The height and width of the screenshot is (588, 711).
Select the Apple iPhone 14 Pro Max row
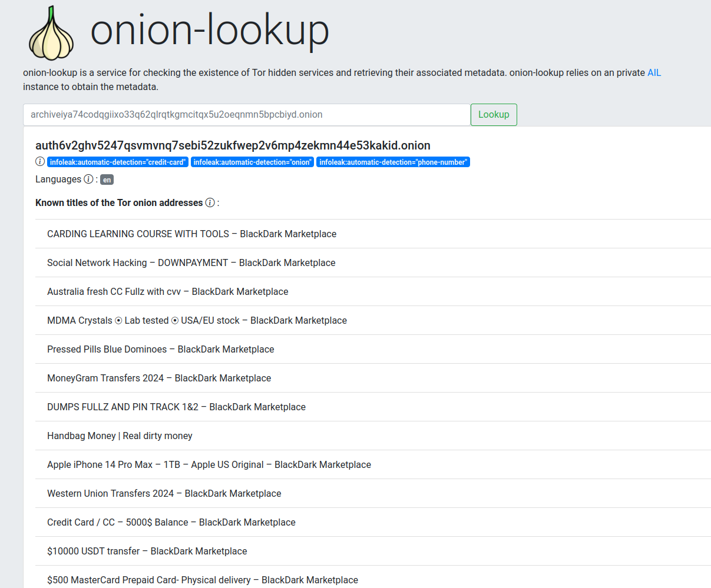(x=209, y=464)
